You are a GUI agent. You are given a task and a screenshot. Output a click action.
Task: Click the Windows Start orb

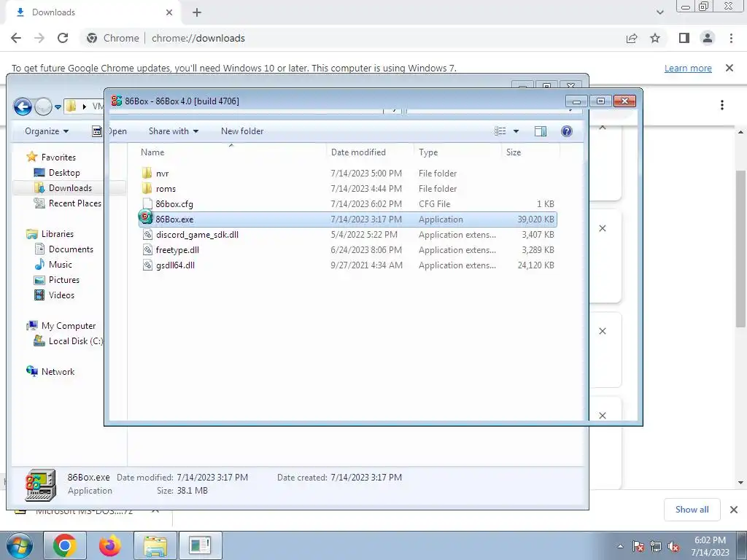pyautogui.click(x=20, y=545)
